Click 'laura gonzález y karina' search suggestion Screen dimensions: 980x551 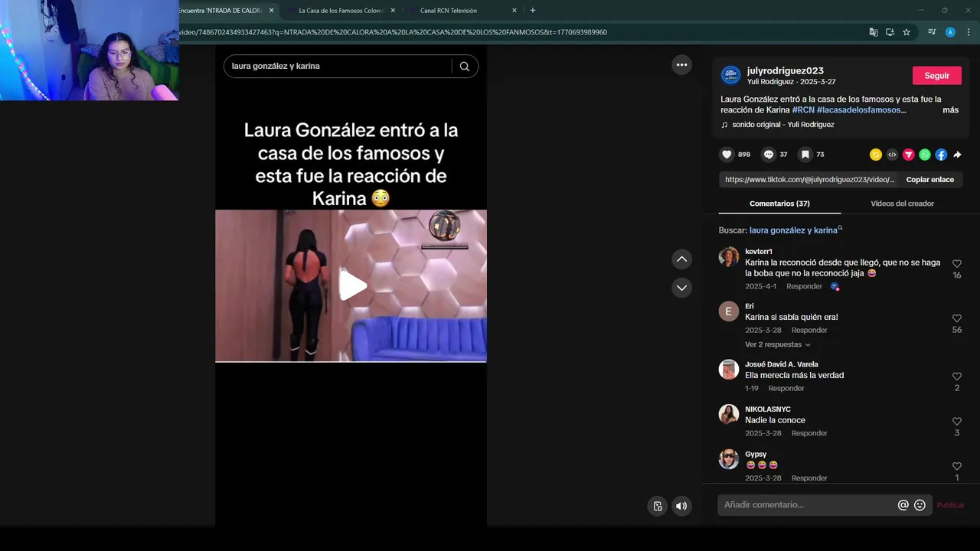[793, 230]
